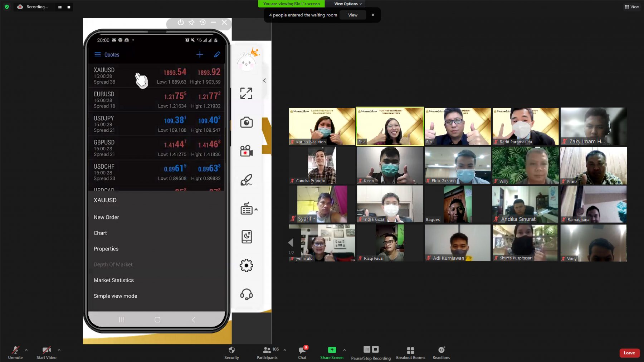
Task: Expand video options arrow beside Start Video
Action: [59, 350]
